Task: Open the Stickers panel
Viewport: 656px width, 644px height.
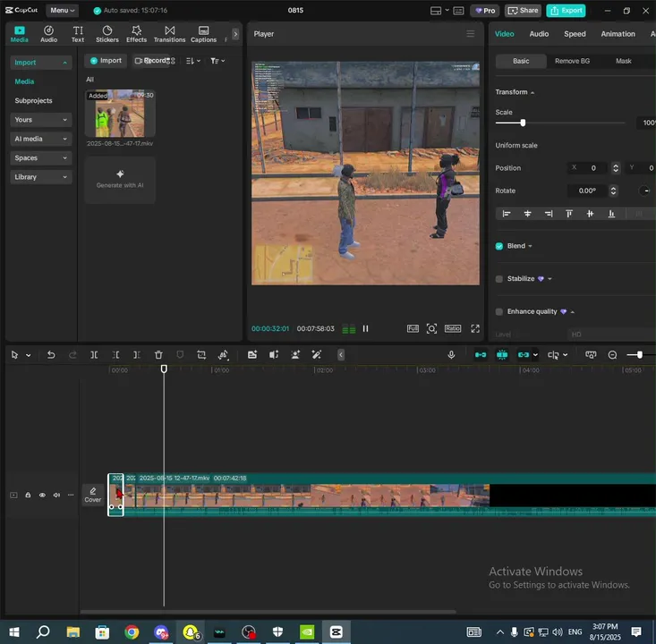Action: click(x=107, y=34)
